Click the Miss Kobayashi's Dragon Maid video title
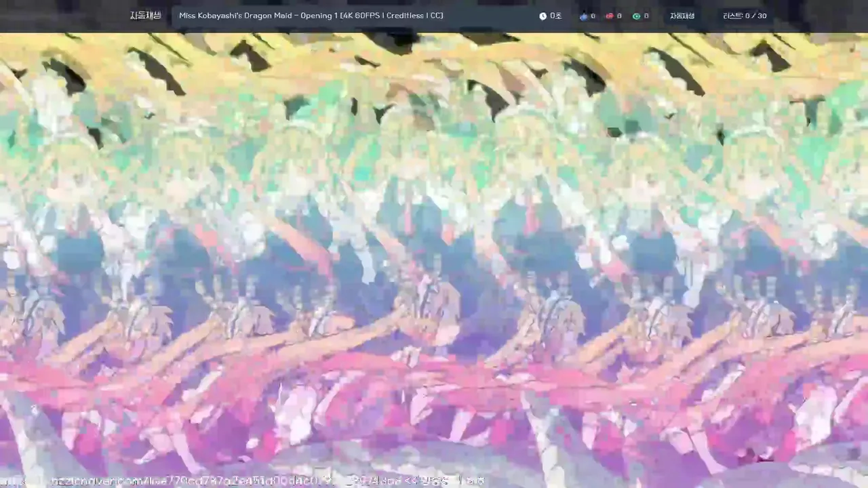Viewport: 868px width, 488px height. (x=311, y=15)
